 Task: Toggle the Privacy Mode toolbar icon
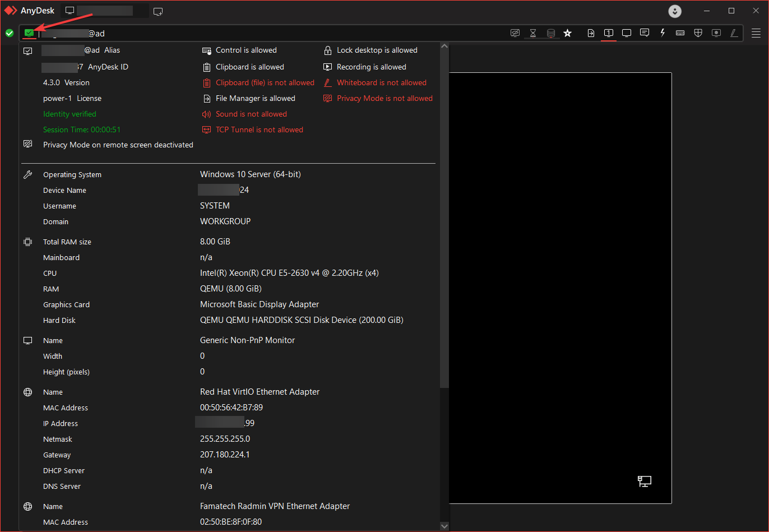pos(515,33)
